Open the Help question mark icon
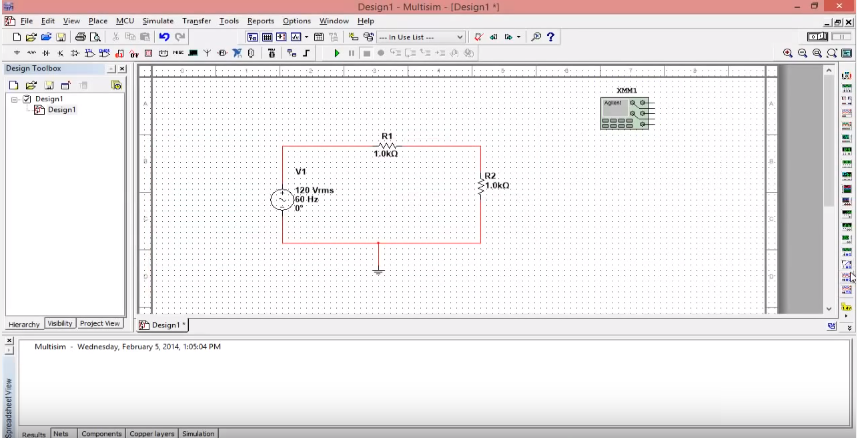The image size is (857, 438). pyautogui.click(x=551, y=37)
